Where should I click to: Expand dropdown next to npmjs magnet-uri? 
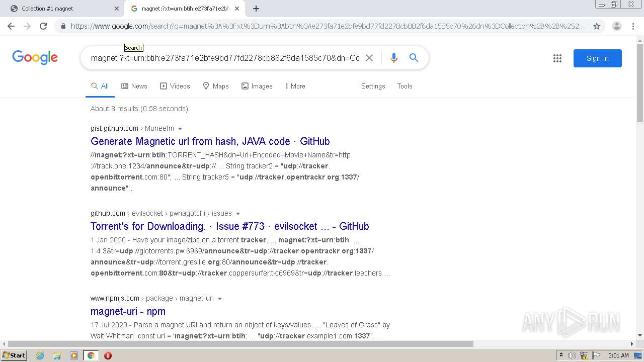coord(220,299)
